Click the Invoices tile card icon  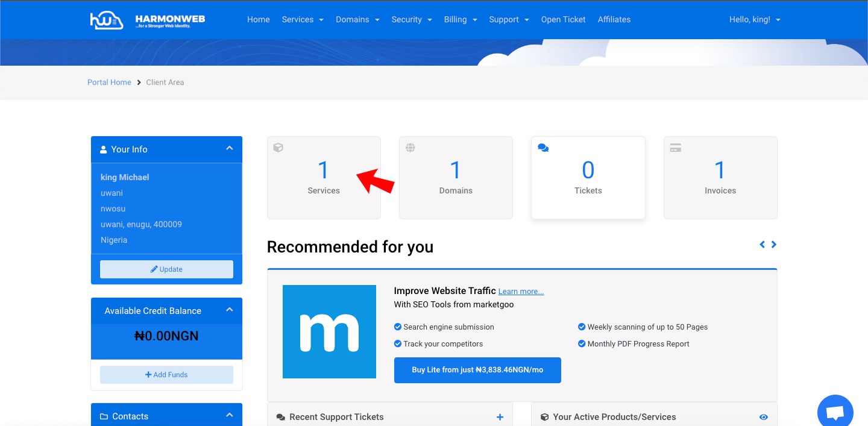pos(675,148)
